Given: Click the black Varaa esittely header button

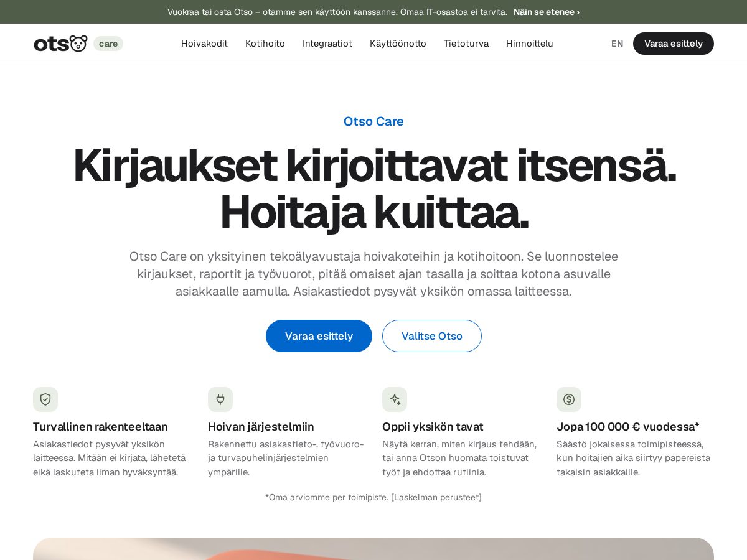Looking at the screenshot, I should pos(674,44).
